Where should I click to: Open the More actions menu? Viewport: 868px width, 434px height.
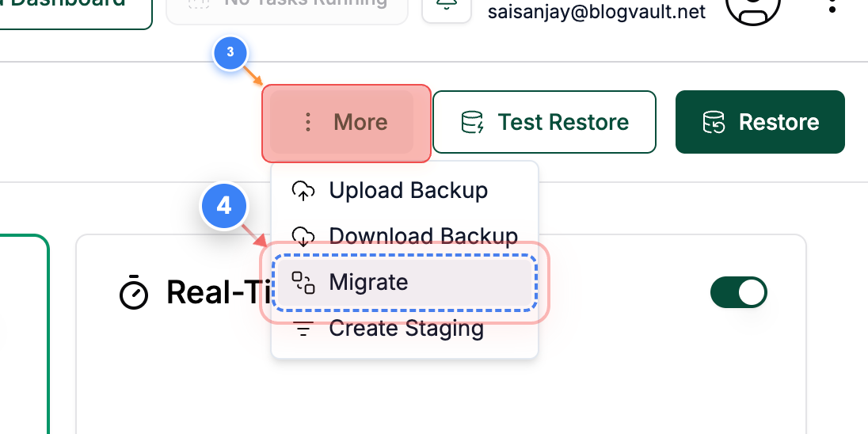pyautogui.click(x=342, y=122)
